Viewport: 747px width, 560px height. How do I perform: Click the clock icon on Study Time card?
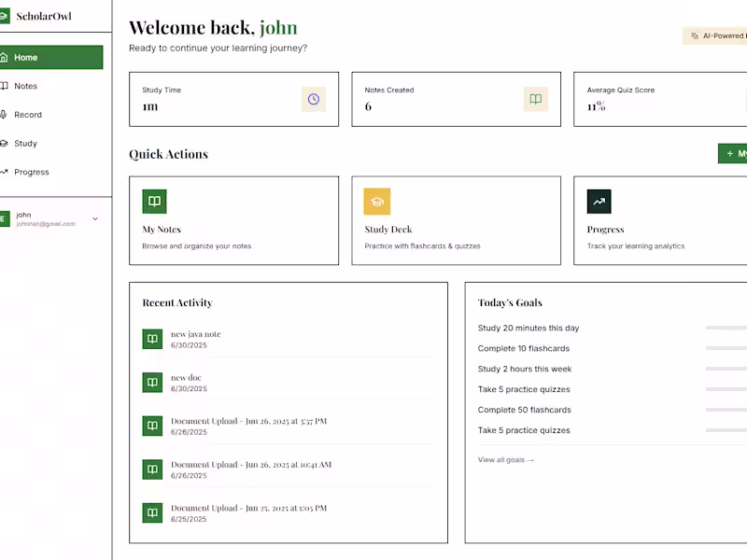point(313,99)
